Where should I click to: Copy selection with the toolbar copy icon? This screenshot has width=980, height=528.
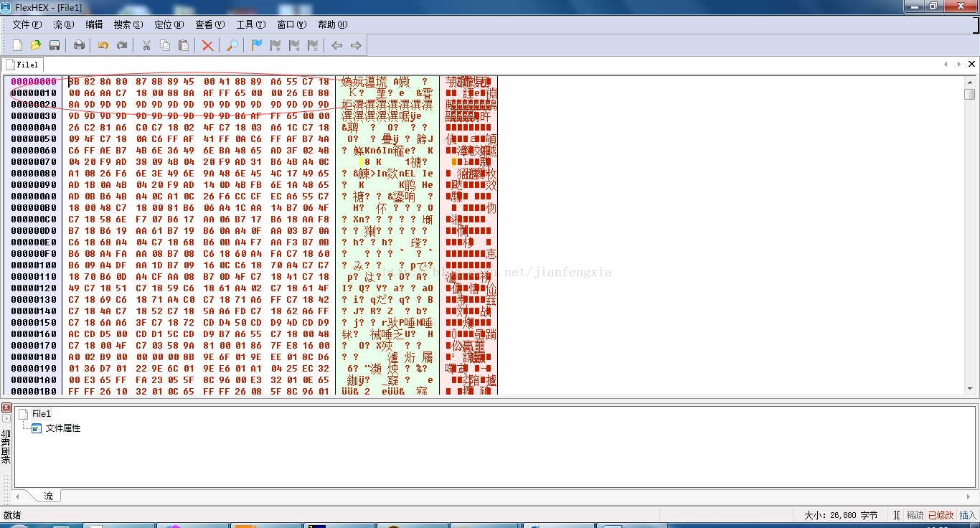165,45
